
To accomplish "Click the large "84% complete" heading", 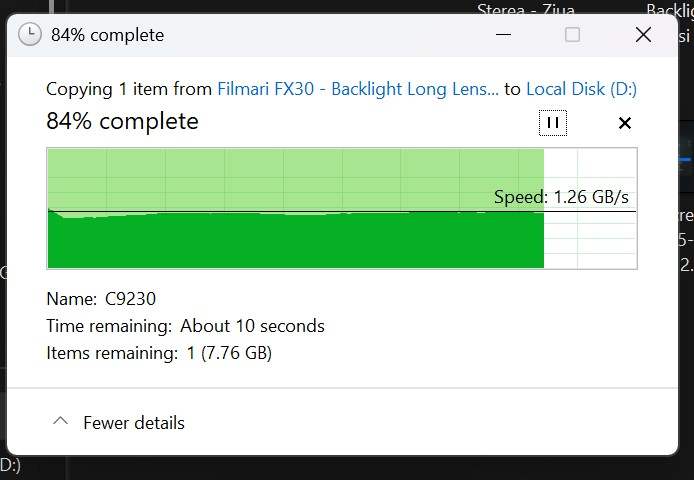I will point(122,122).
